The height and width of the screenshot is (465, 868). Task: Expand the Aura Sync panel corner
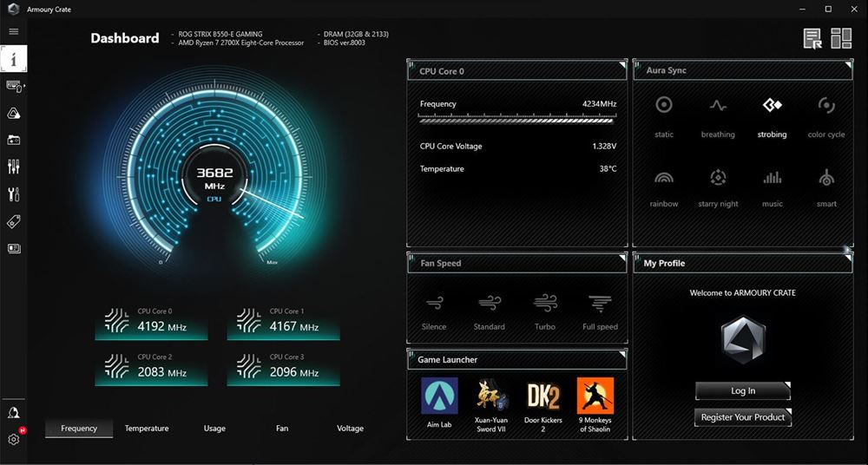tap(847, 65)
